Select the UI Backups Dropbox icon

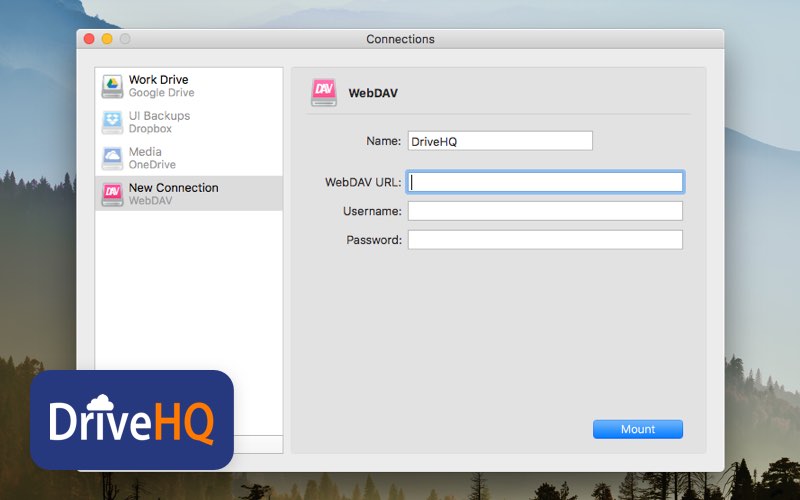pos(112,122)
